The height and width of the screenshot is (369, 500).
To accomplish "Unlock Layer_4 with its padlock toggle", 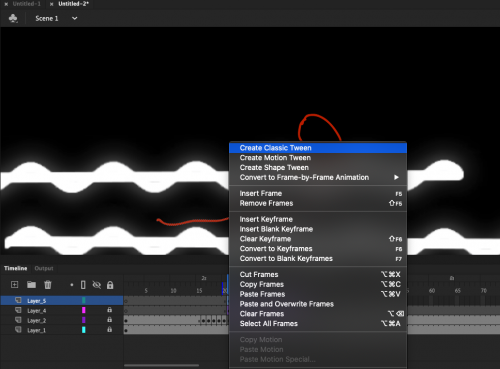I will click(x=109, y=310).
